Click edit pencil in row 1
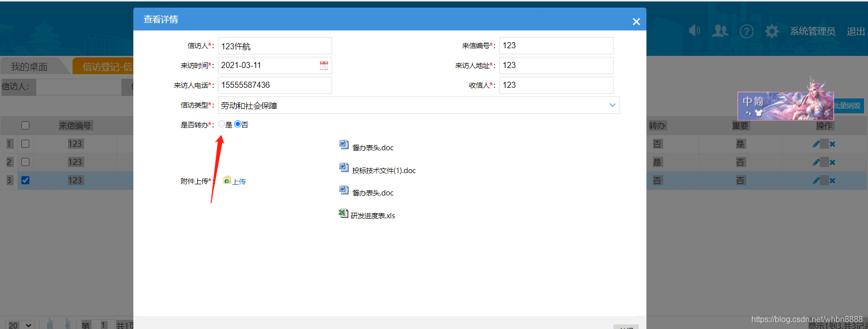 click(x=816, y=144)
